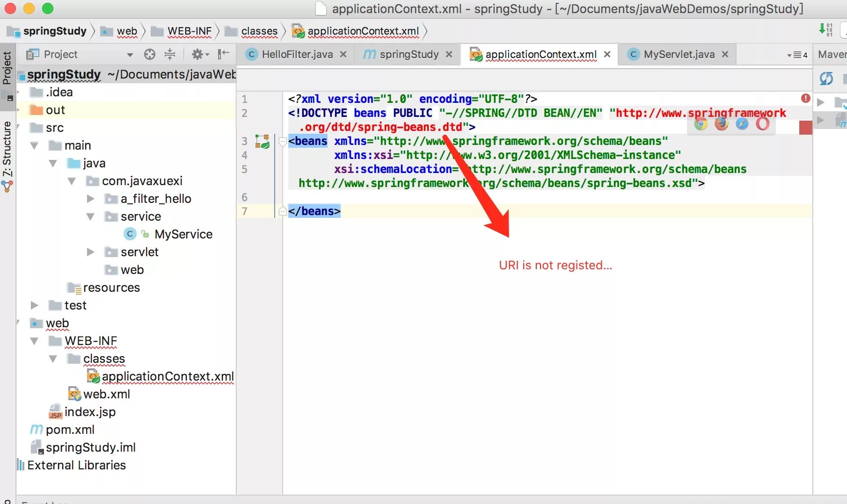
Task: Click the Spring bean gutter icon on line 3
Action: (262, 141)
